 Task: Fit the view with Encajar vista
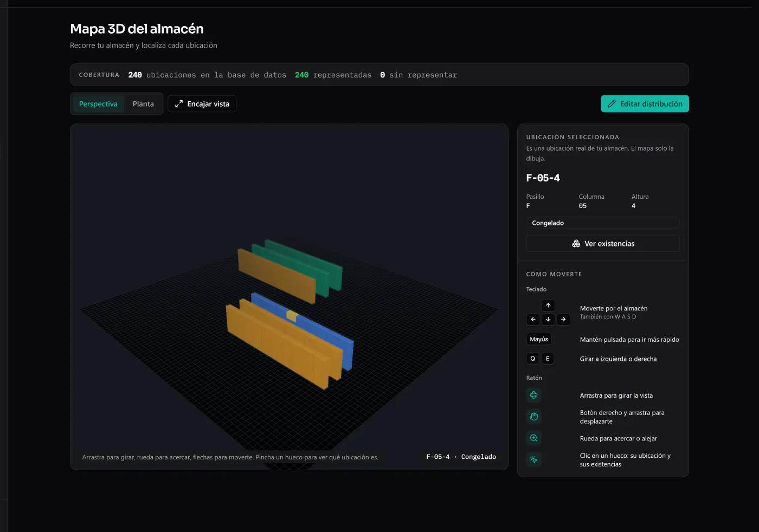coord(202,104)
